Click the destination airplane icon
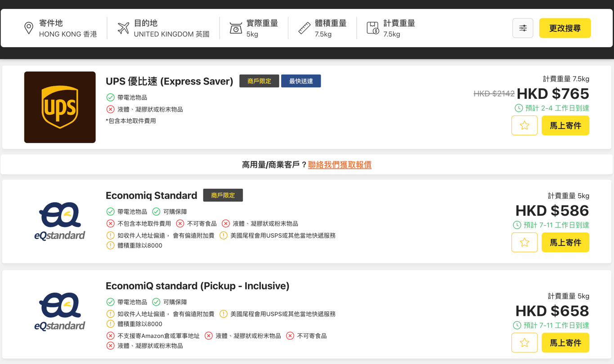Viewport: 614px width, 364px height. [x=123, y=28]
